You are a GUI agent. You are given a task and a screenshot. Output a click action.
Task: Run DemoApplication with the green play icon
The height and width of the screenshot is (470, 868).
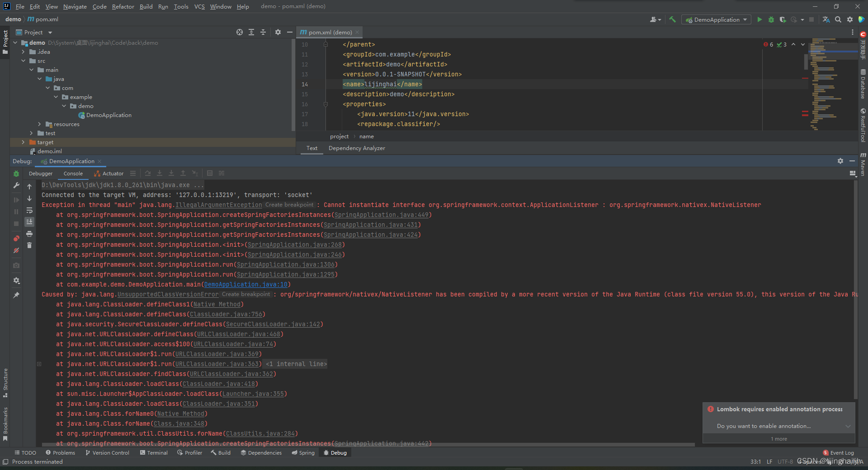point(759,19)
